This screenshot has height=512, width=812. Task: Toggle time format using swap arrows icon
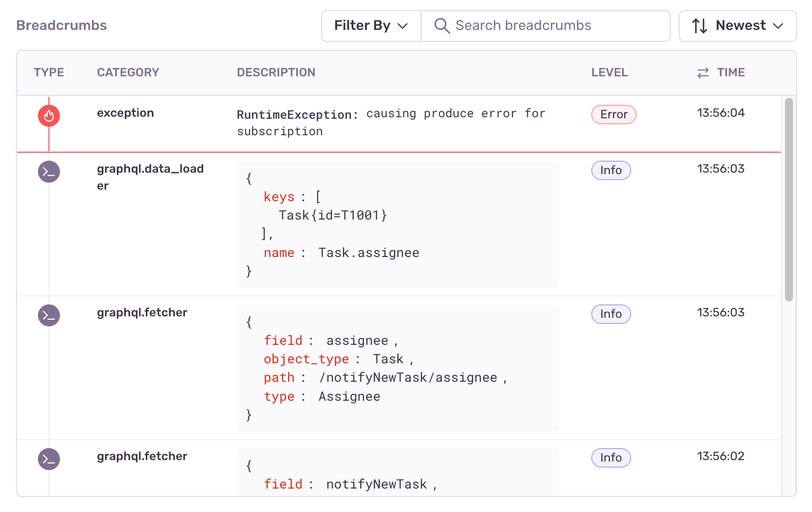coord(703,73)
